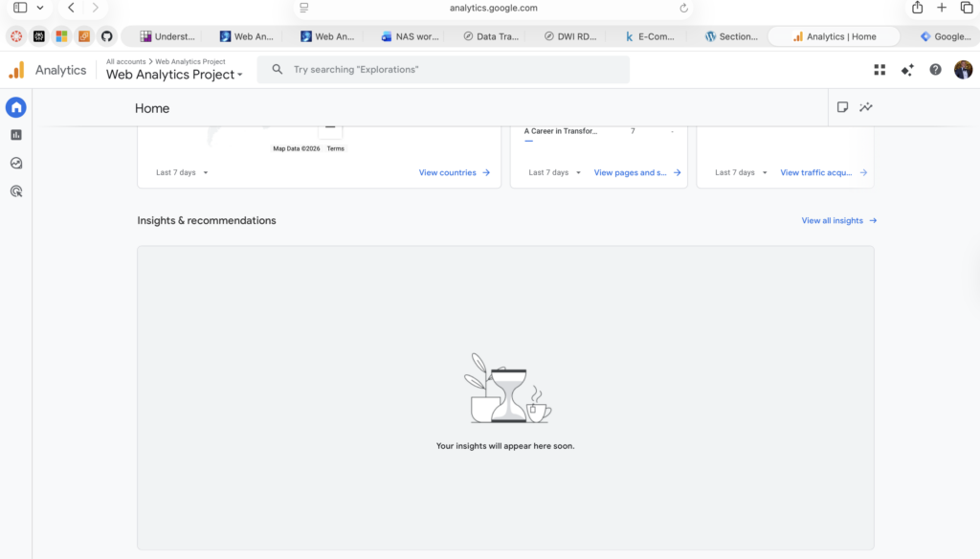
Task: Open the Google apps grid icon
Action: pyautogui.click(x=880, y=70)
